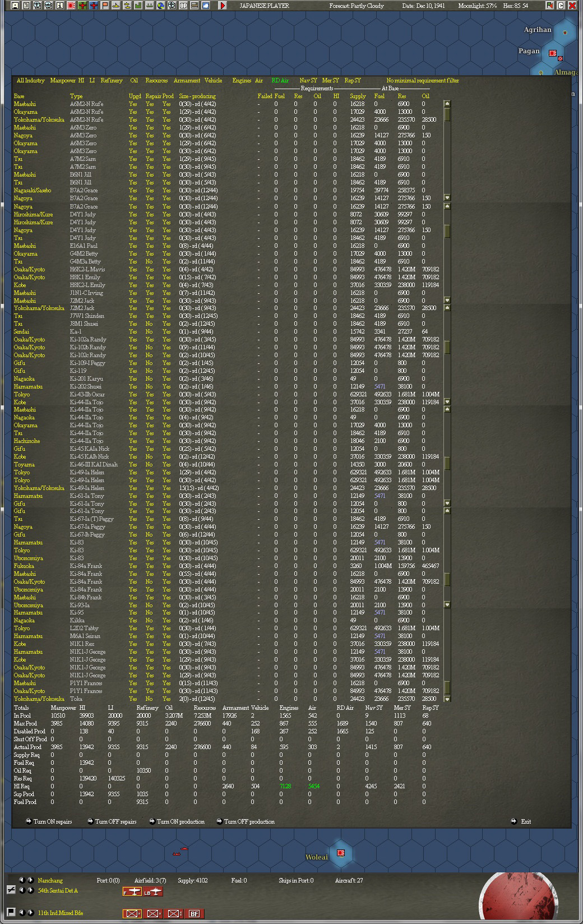
Task: Click previous-unit arrow for 11th Ind.Mixed Bde
Action: pyautogui.click(x=22, y=912)
